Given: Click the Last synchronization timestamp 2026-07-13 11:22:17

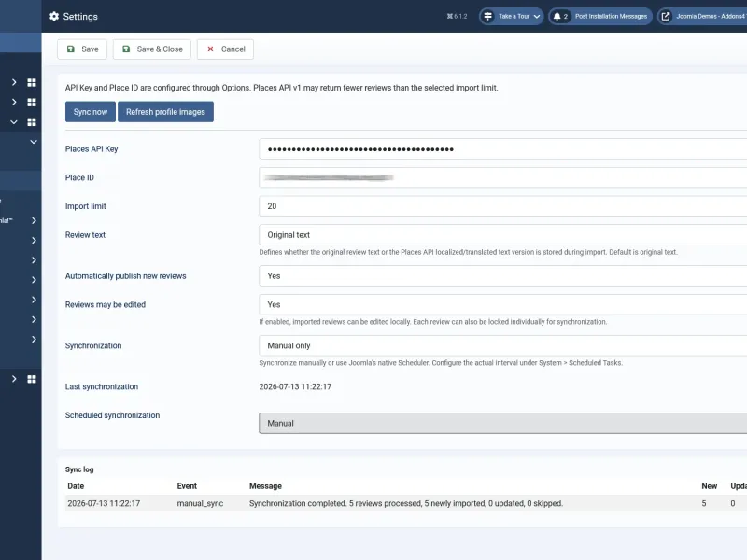Looking at the screenshot, I should (295, 386).
